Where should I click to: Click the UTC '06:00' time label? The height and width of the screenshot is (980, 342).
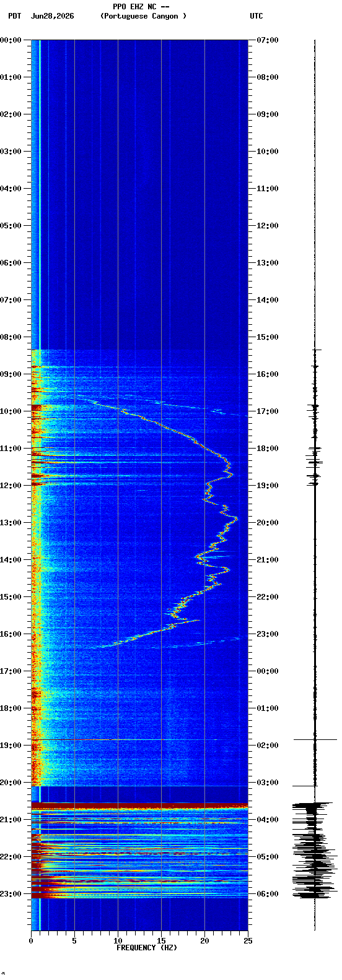point(268,894)
